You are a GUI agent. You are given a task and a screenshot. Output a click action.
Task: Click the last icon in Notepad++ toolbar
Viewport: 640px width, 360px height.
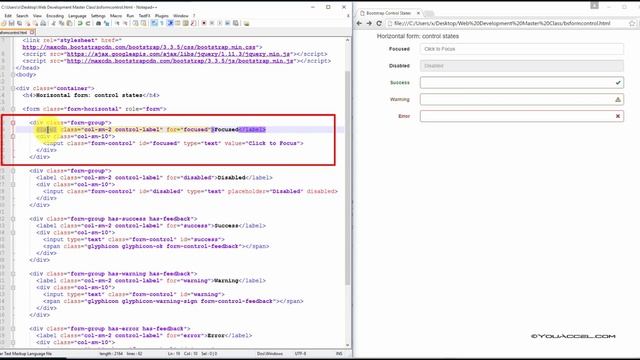coord(246,23)
